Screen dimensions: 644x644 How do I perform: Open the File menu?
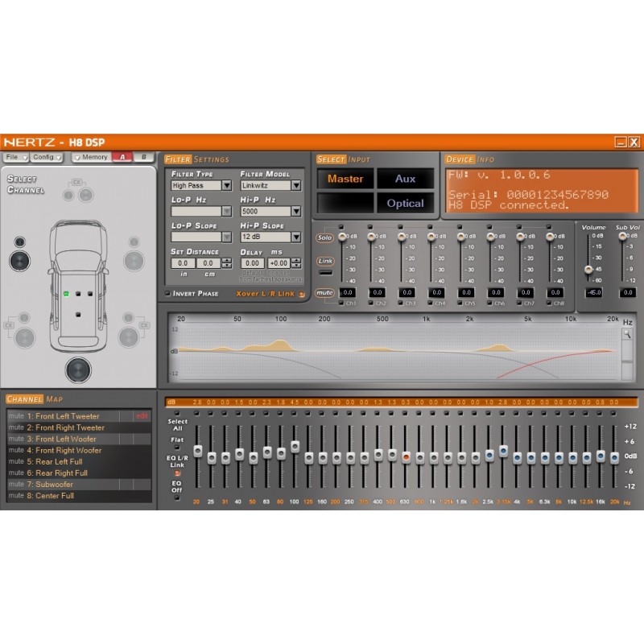coord(16,157)
